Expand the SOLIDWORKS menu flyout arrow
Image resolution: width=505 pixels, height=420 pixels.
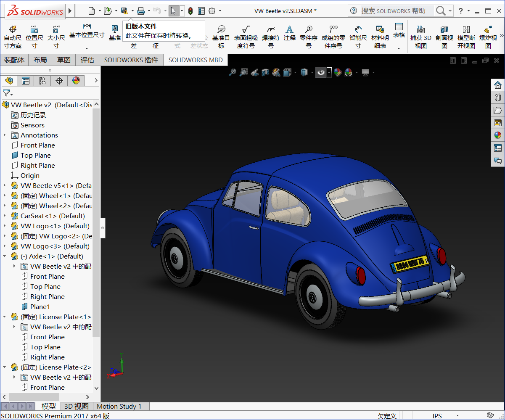[70, 11]
